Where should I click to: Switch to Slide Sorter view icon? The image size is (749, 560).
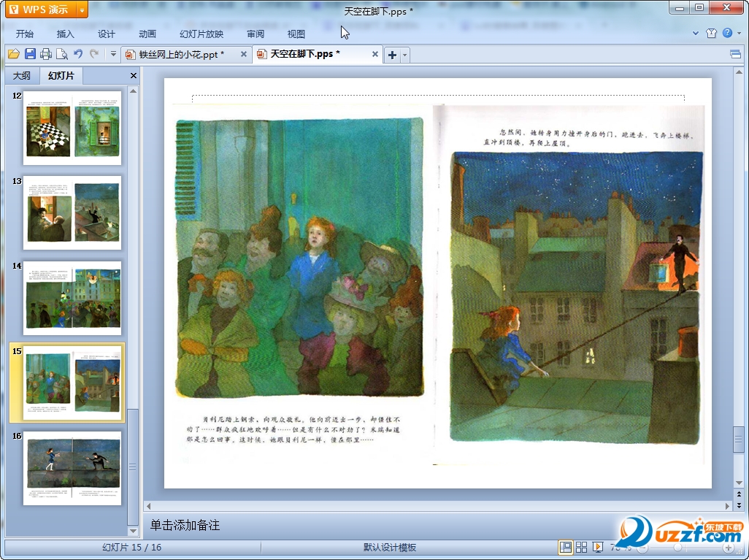click(x=581, y=547)
